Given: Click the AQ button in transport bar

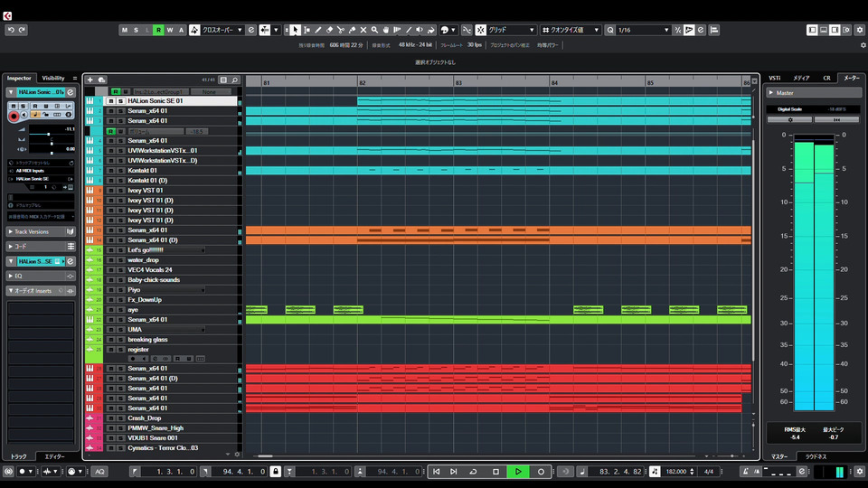Looking at the screenshot, I should click(x=99, y=472).
